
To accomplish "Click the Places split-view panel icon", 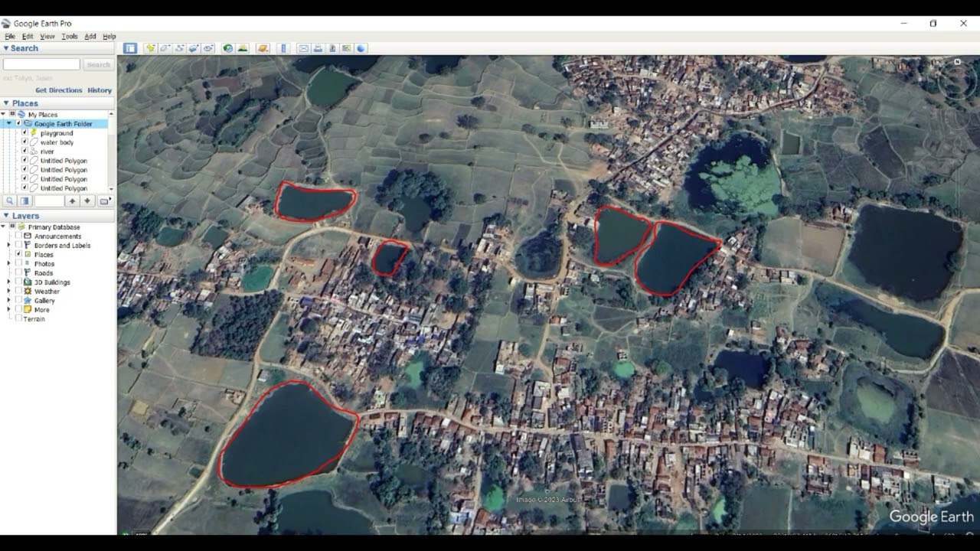I will point(25,201).
